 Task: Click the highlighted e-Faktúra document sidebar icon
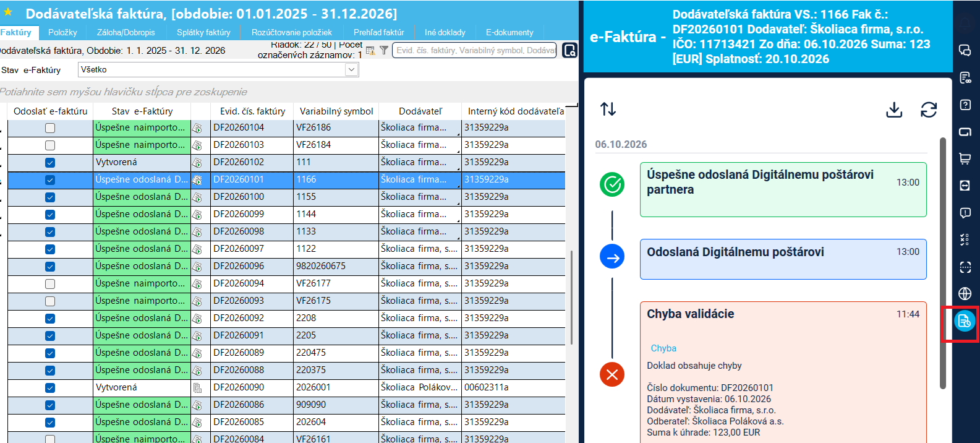[965, 321]
